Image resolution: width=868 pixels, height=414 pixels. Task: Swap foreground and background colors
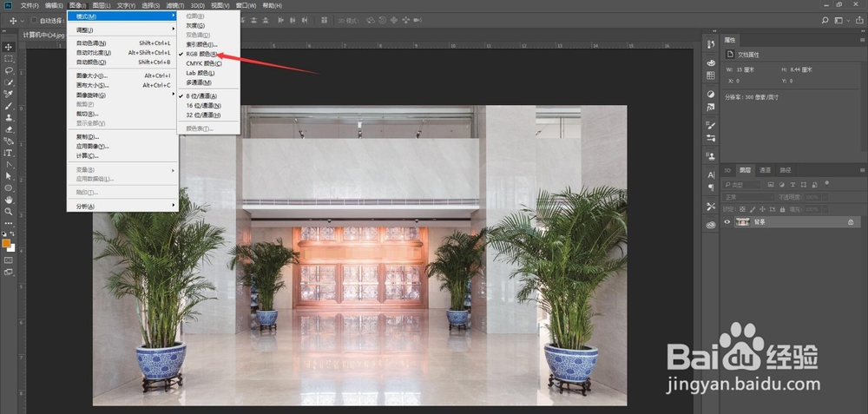12,234
